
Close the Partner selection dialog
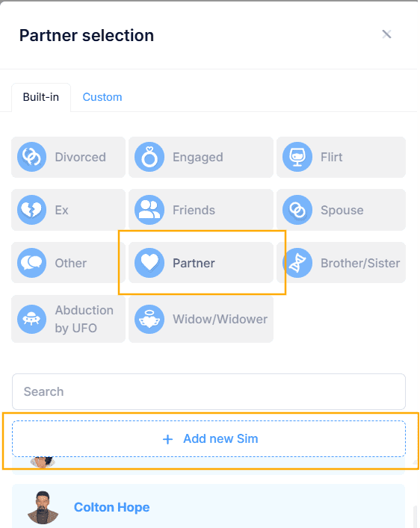[386, 34]
